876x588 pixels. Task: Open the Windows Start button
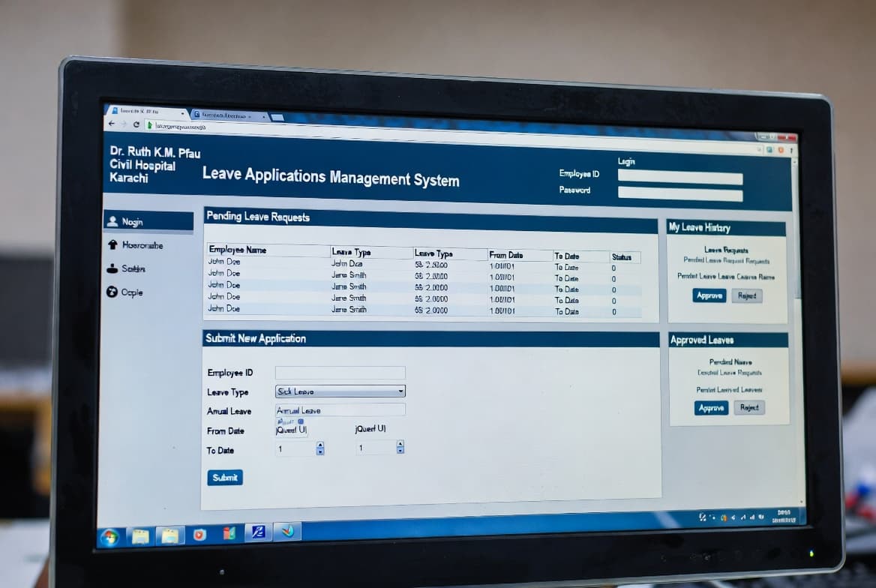110,537
